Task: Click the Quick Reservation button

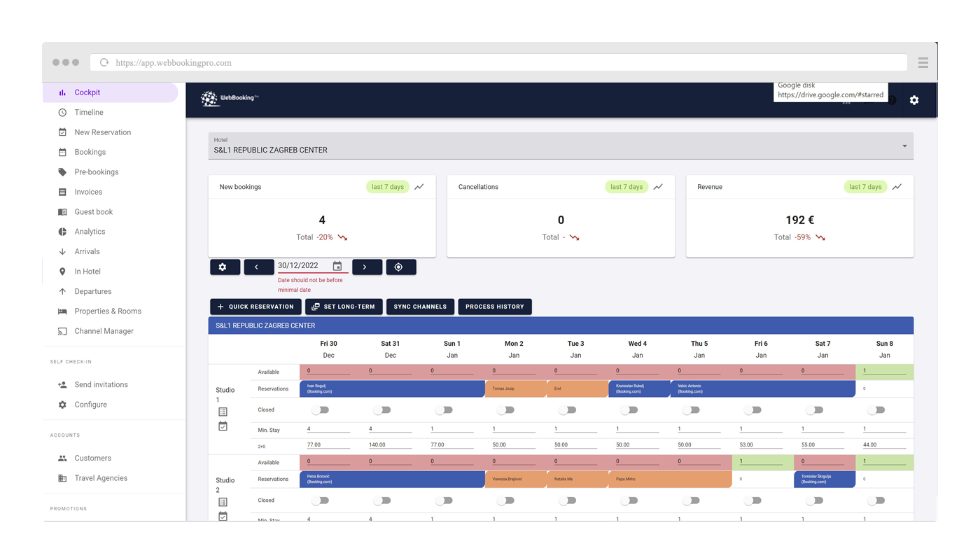Action: tap(255, 307)
